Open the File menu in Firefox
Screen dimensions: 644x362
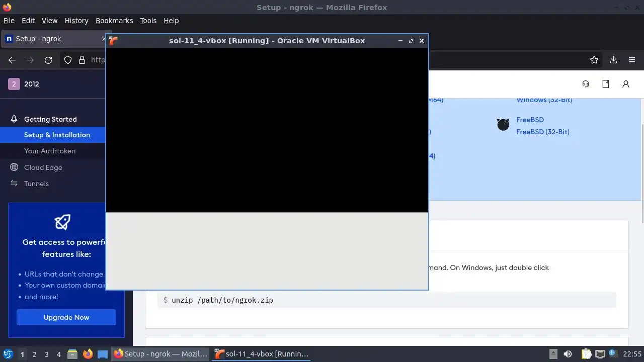[9, 21]
